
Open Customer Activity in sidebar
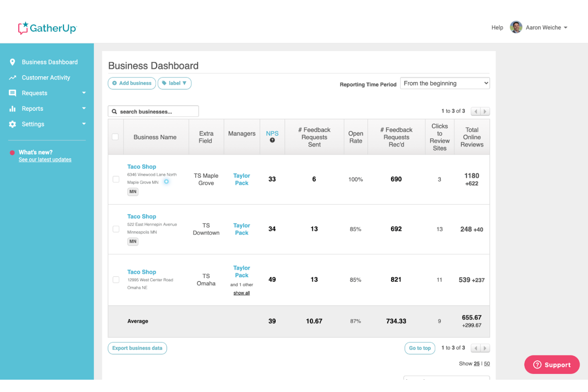(46, 77)
